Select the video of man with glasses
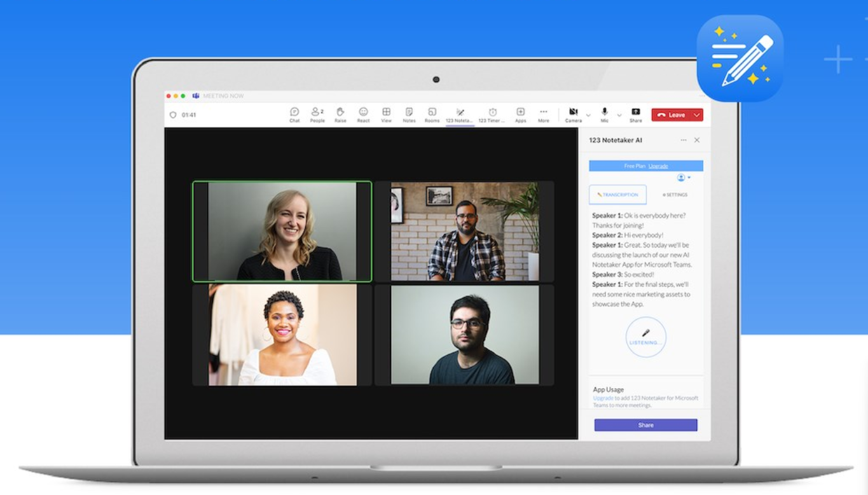 (464, 335)
